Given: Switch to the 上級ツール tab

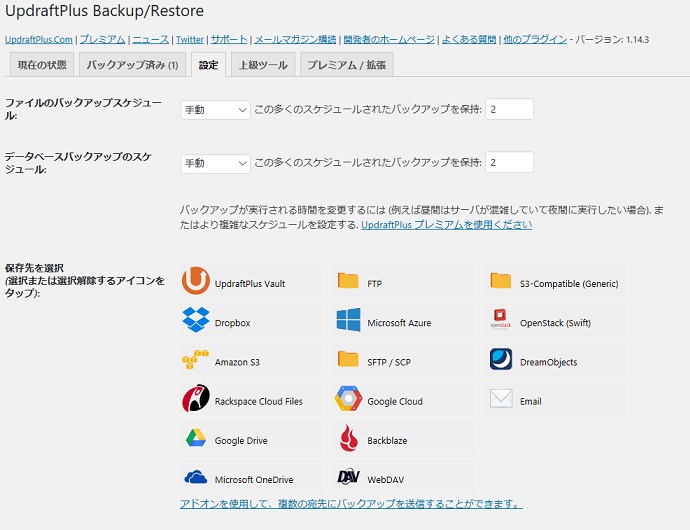Looking at the screenshot, I should tap(263, 65).
